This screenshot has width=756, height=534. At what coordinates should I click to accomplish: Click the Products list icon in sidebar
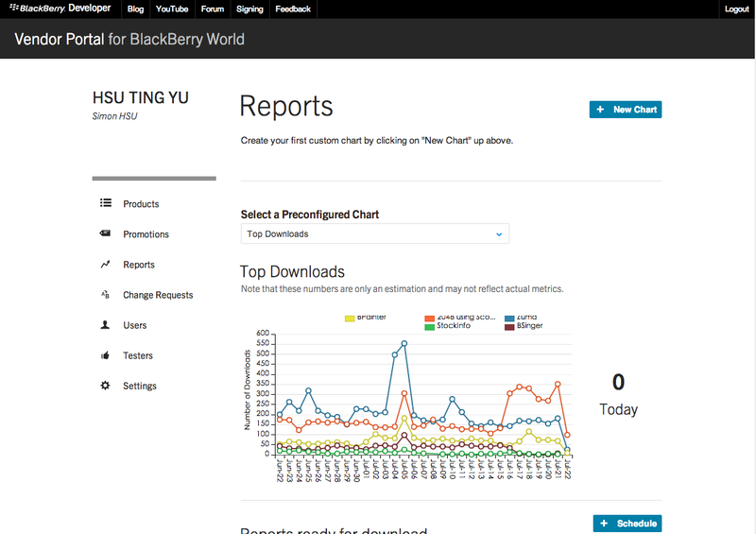click(x=106, y=203)
